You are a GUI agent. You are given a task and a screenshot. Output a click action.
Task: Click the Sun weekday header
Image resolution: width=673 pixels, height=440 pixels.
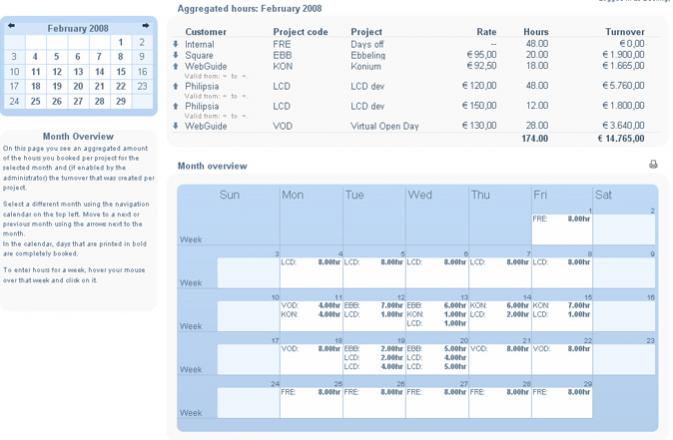pos(229,195)
